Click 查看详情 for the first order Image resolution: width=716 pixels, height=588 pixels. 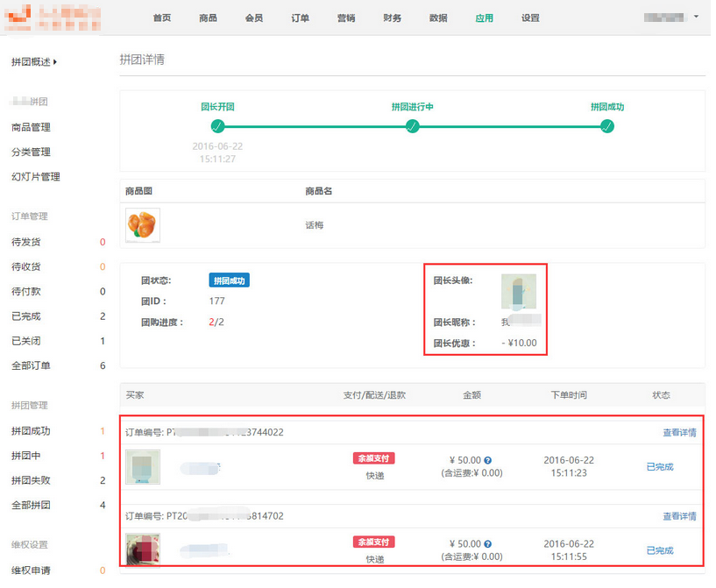(679, 433)
